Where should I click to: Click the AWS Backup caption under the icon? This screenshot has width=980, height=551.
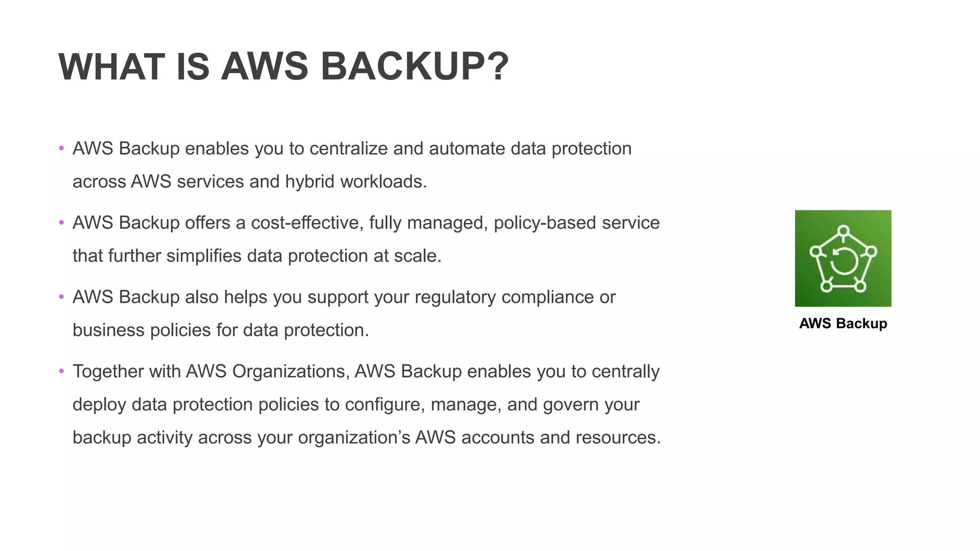tap(843, 324)
